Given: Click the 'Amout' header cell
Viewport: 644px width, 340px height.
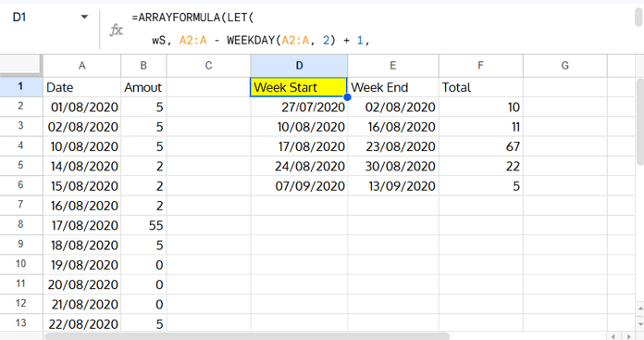Looking at the screenshot, I should pos(143,87).
